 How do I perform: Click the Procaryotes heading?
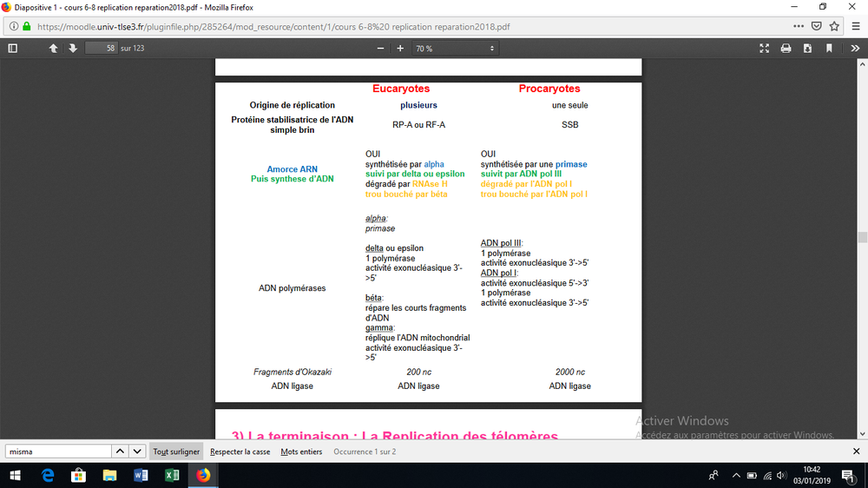549,89
